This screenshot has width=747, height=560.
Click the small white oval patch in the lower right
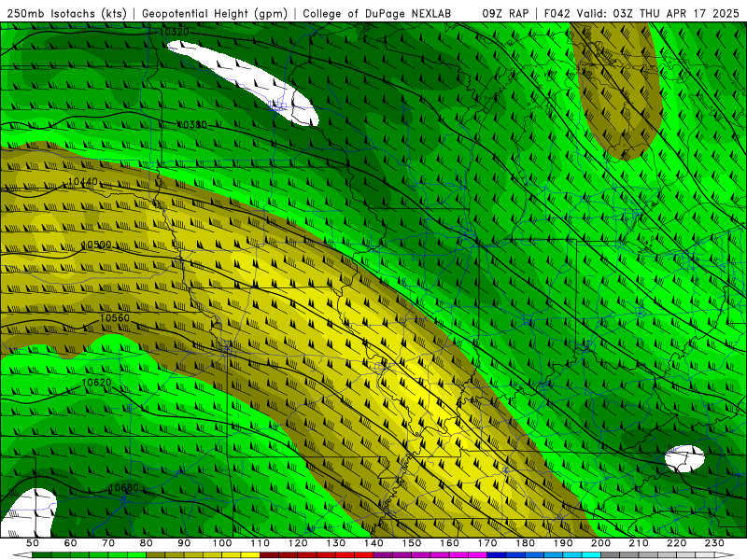point(684,458)
